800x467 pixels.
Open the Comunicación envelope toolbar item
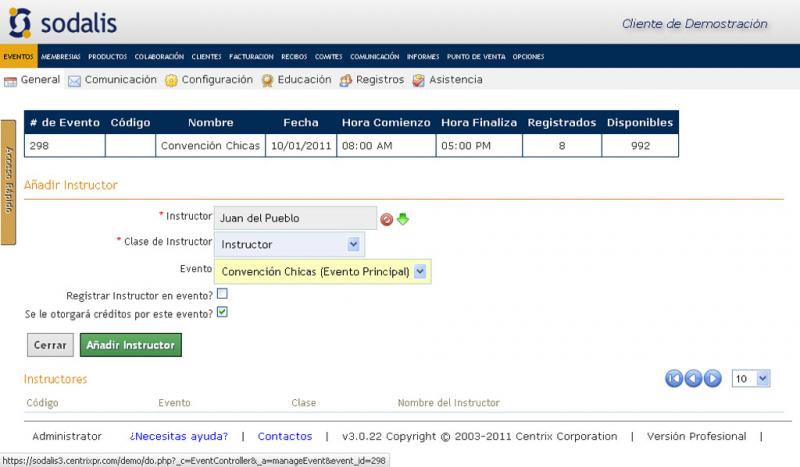pyautogui.click(x=112, y=80)
